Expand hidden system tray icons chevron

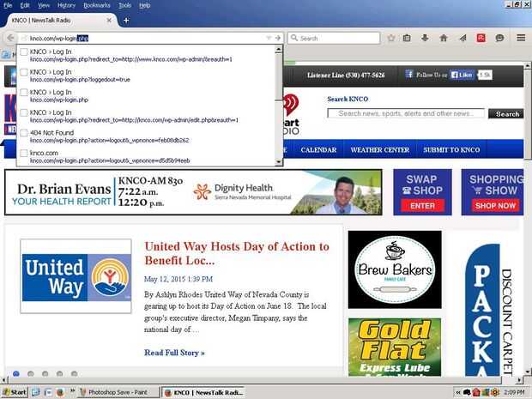click(458, 392)
